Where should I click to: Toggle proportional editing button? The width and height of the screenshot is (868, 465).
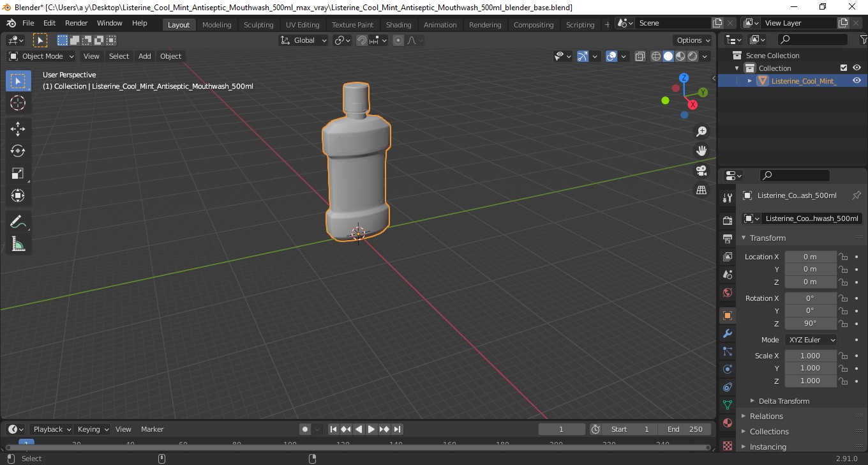tap(398, 40)
